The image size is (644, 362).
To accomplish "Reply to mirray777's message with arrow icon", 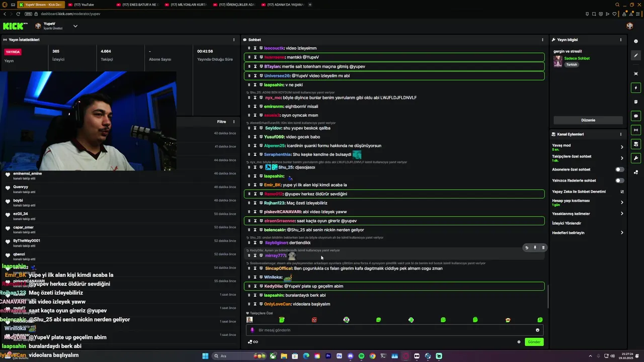I will tap(527, 247).
